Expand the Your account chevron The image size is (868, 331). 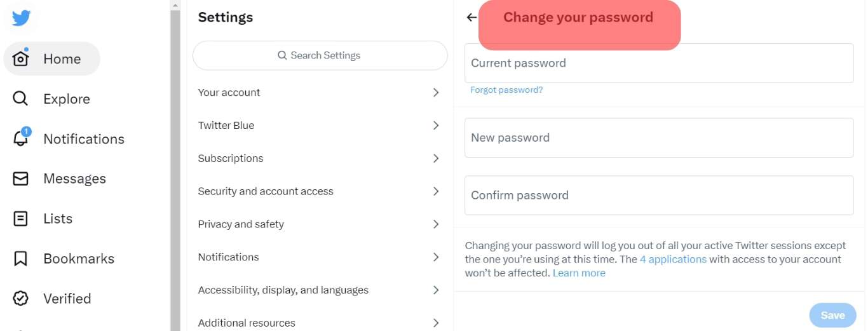coord(436,93)
